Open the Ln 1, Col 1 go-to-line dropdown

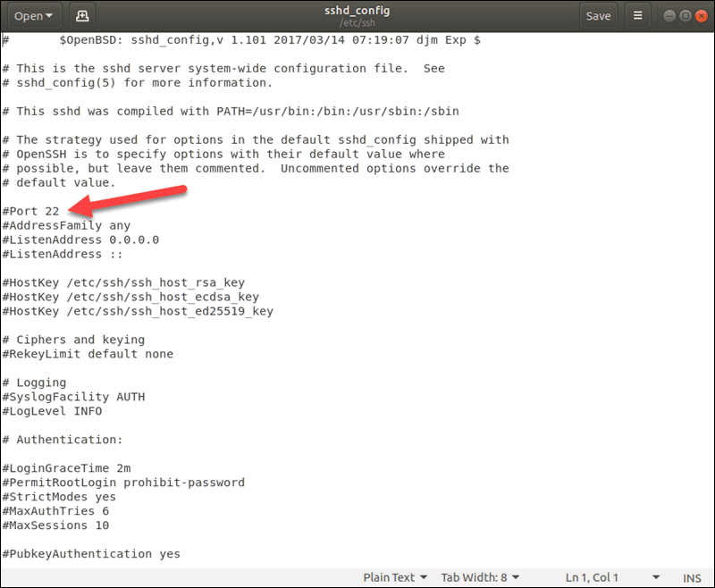(594, 577)
